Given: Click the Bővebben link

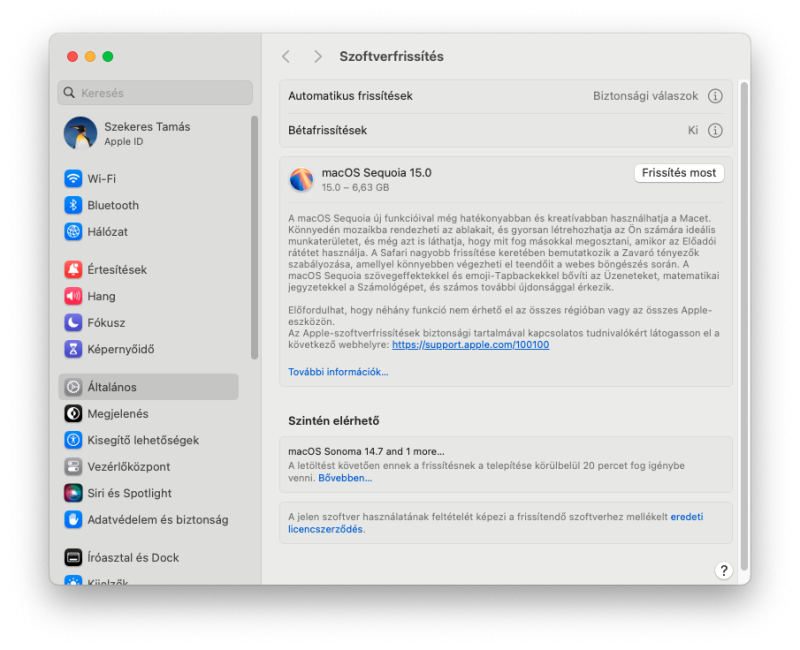Looking at the screenshot, I should click(x=345, y=478).
